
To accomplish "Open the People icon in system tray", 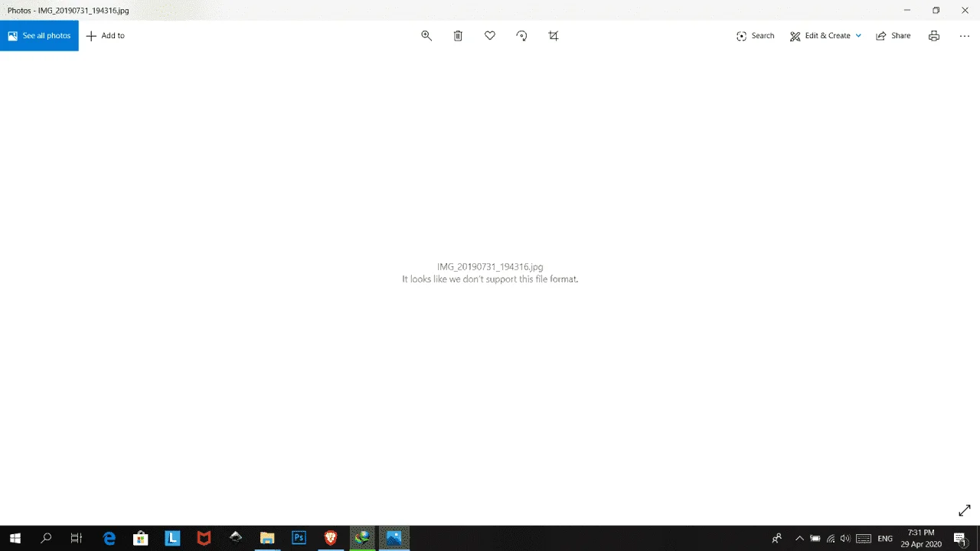I will click(777, 538).
